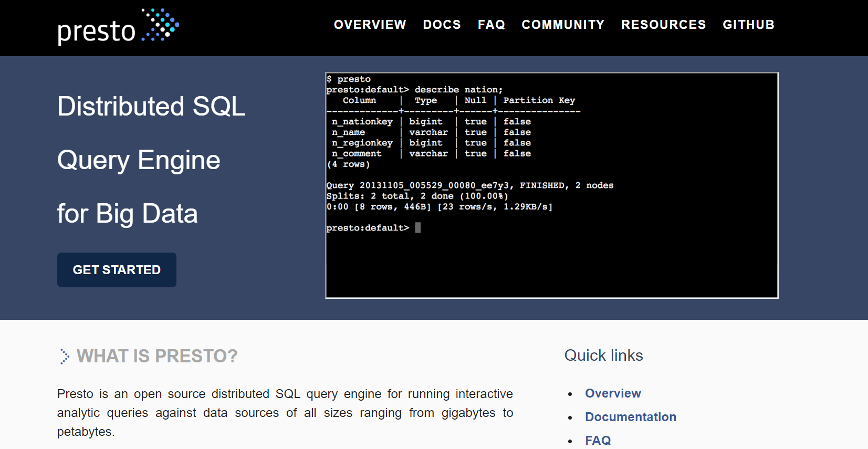Open the DOCS navigation item
Image resolution: width=868 pixels, height=449 pixels.
pyautogui.click(x=442, y=25)
